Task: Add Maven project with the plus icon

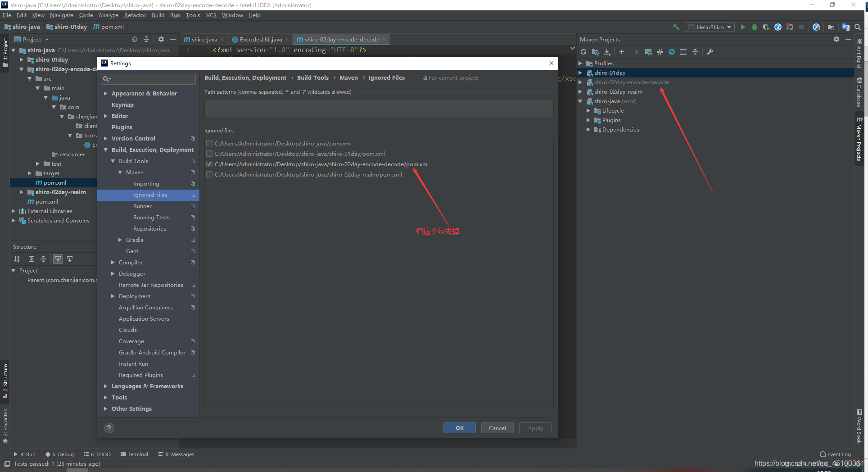Action: 622,52
